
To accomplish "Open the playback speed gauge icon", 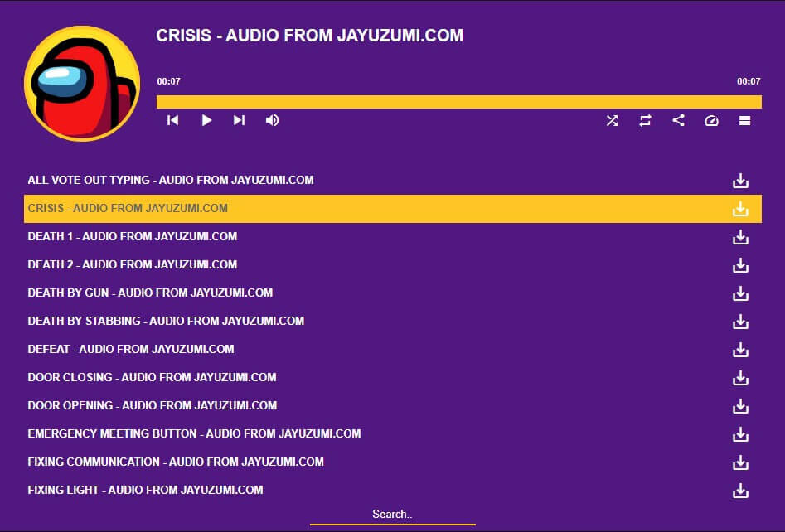I will [x=711, y=121].
